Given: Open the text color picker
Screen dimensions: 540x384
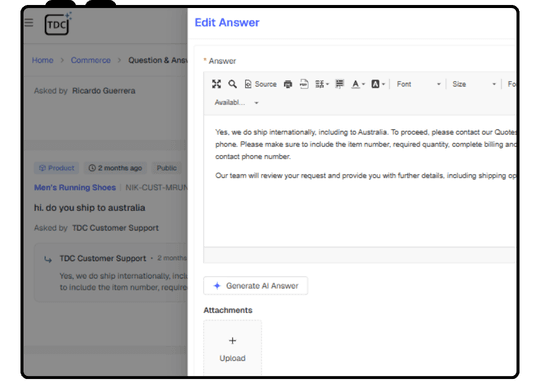Looking at the screenshot, I should point(358,84).
